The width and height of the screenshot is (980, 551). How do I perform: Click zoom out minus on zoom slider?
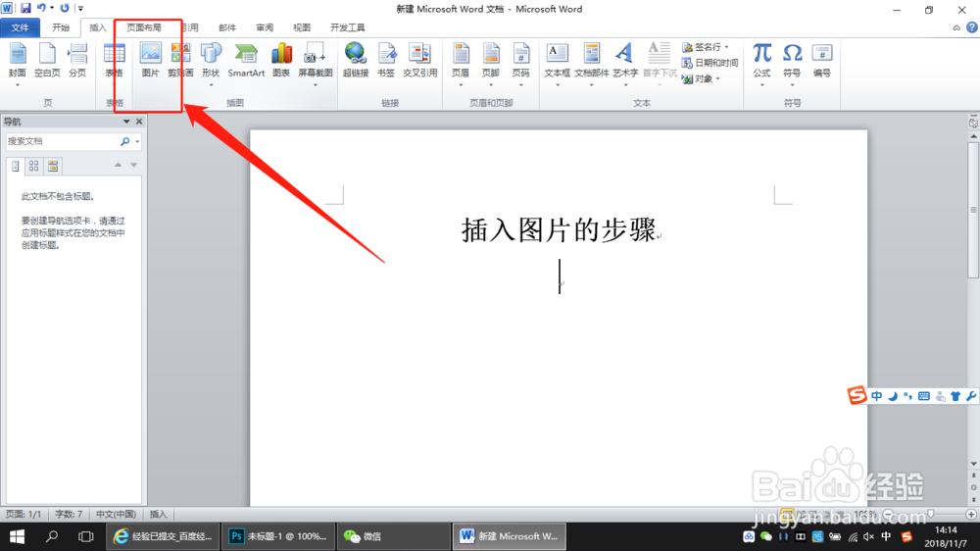889,514
